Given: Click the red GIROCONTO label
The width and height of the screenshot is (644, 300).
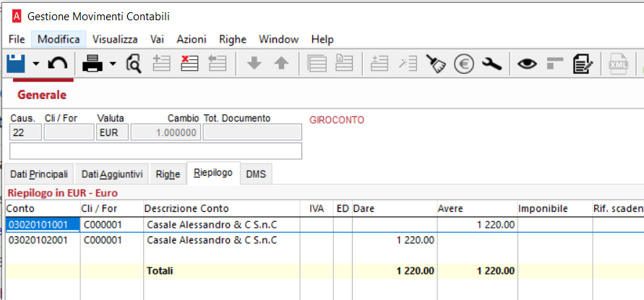Looking at the screenshot, I should (x=336, y=120).
